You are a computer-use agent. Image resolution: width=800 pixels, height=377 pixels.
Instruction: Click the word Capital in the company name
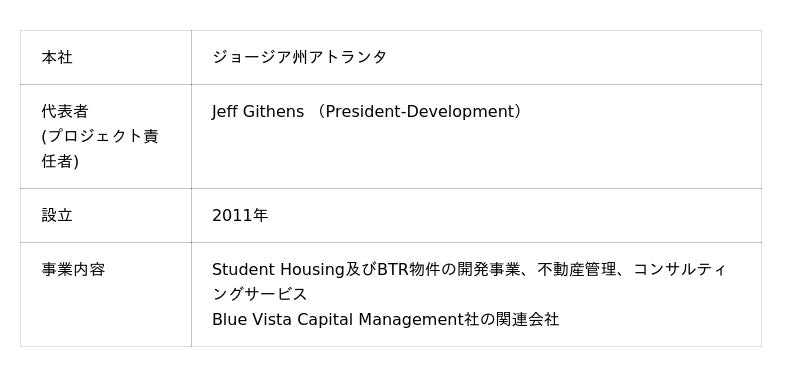point(325,319)
